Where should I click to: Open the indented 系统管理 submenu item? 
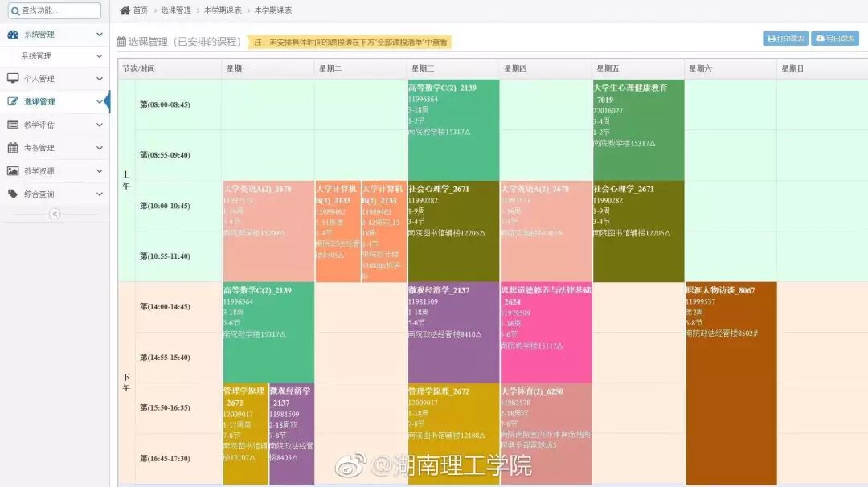coord(55,56)
